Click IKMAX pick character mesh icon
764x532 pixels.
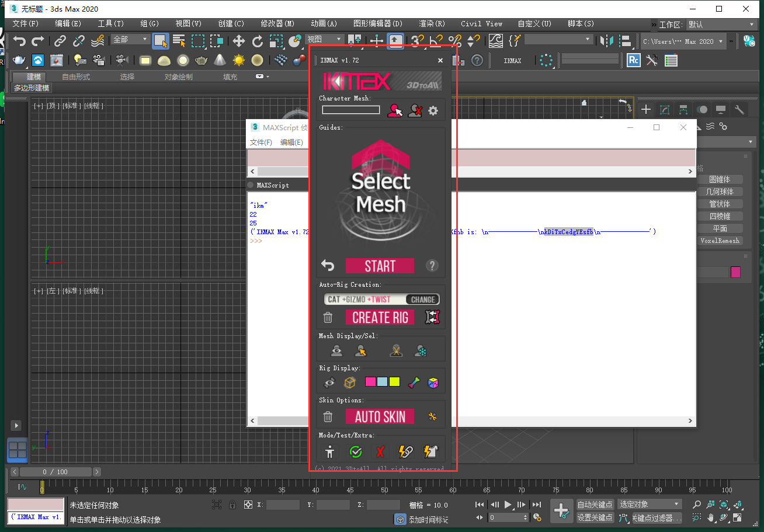click(395, 110)
